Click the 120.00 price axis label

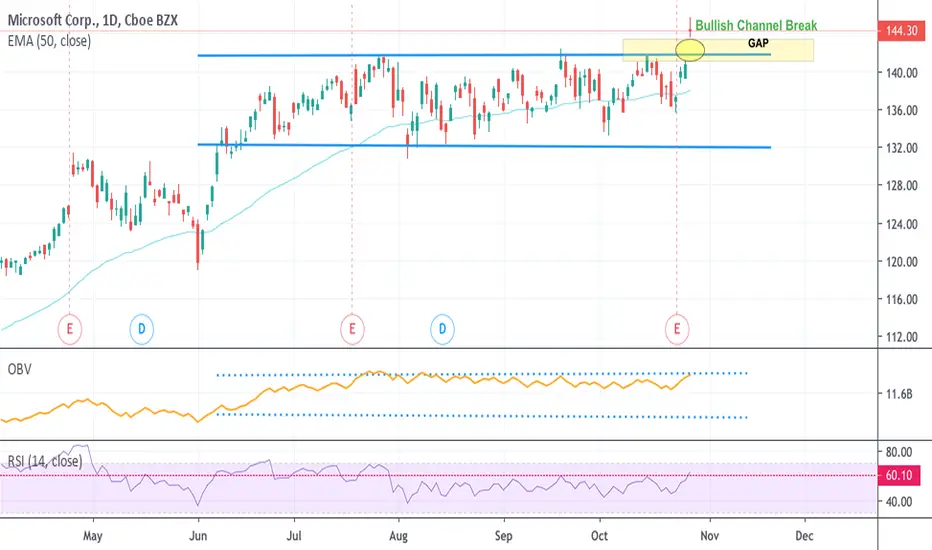click(x=902, y=261)
